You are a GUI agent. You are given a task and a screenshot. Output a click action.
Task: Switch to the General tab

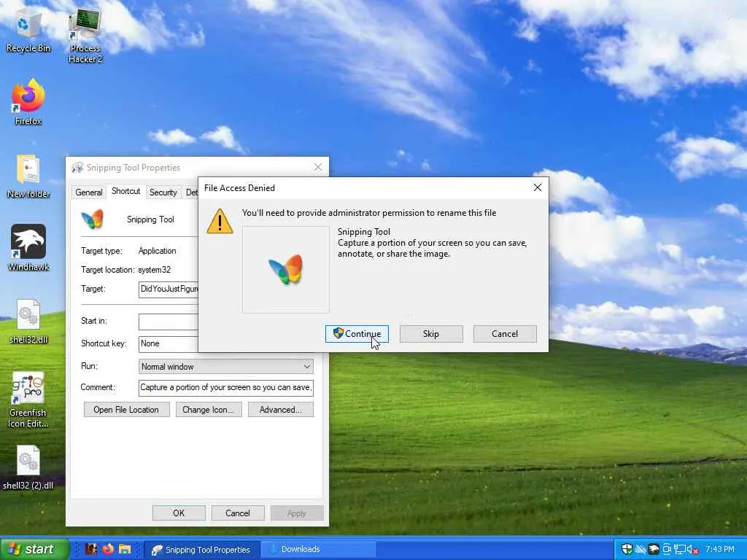(x=88, y=192)
